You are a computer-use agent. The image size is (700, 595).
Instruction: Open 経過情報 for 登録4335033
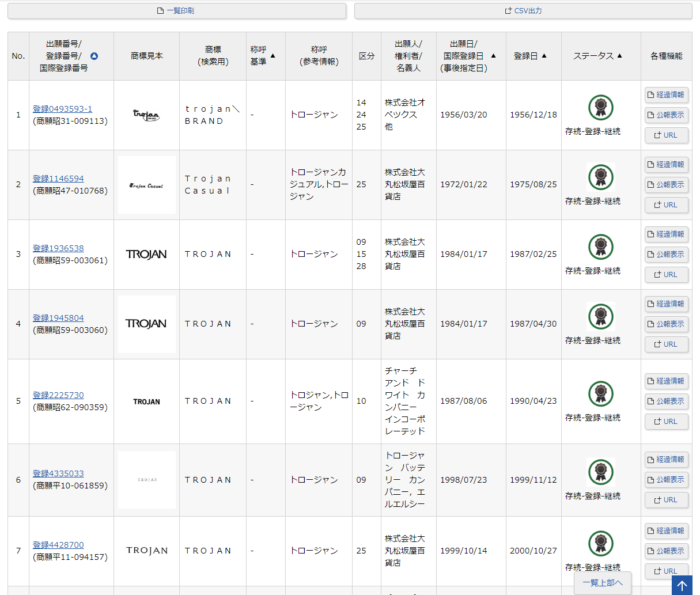click(667, 460)
